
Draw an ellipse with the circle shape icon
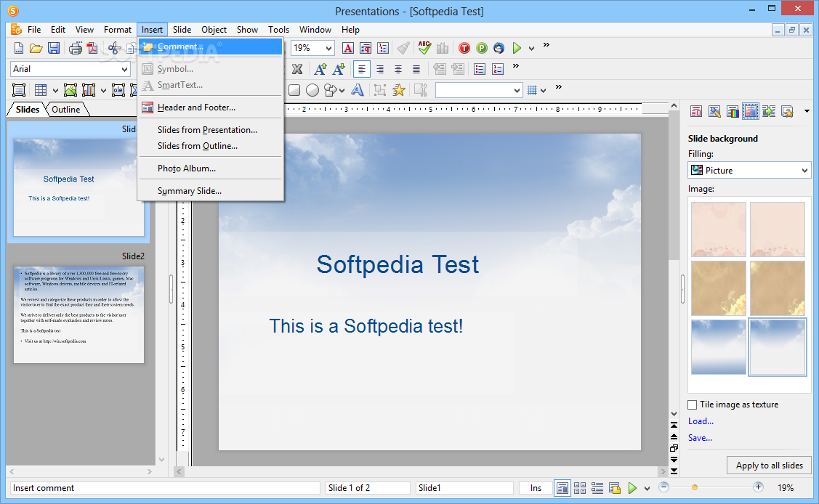(312, 90)
